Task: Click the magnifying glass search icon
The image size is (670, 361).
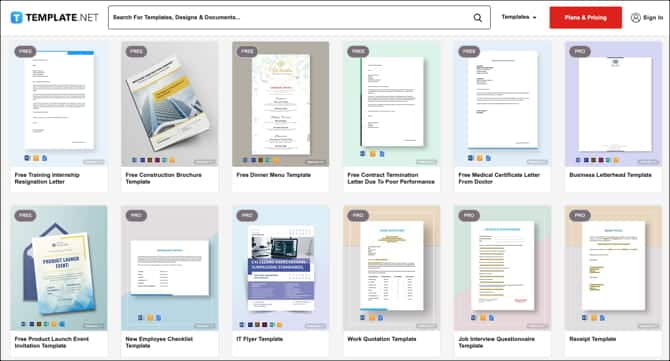Action: coord(478,18)
